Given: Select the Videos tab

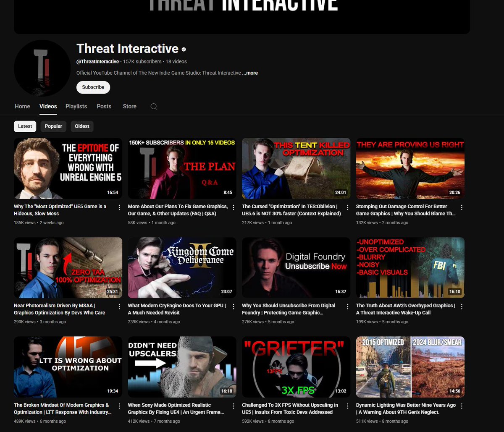Looking at the screenshot, I should pos(48,107).
